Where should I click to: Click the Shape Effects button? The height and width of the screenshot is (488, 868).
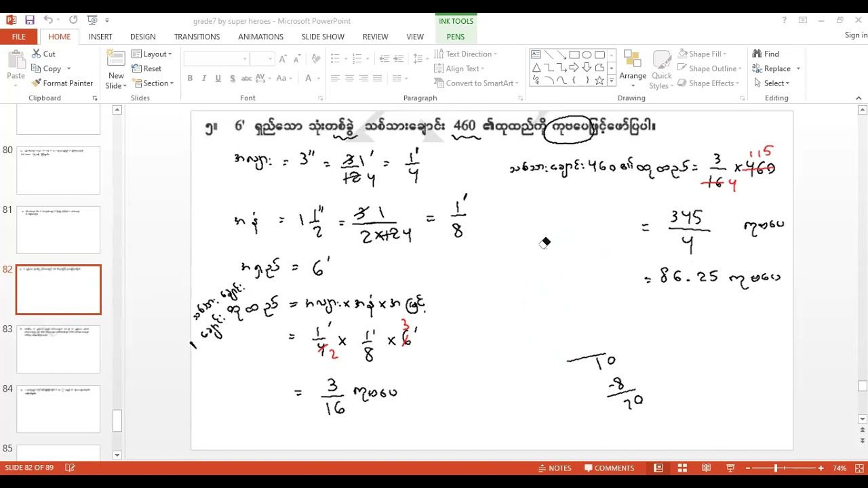[709, 83]
